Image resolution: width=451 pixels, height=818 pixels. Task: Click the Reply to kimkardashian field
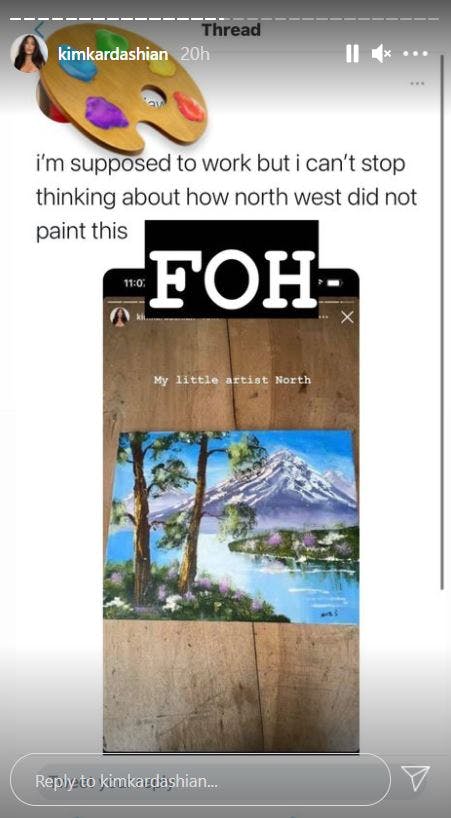pyautogui.click(x=200, y=780)
